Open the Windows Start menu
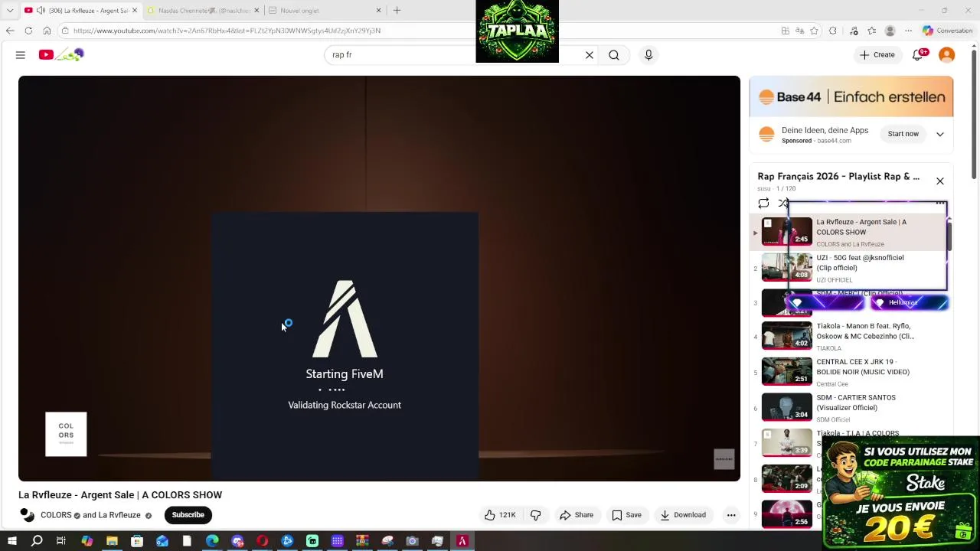The width and height of the screenshot is (980, 551). click(x=11, y=541)
